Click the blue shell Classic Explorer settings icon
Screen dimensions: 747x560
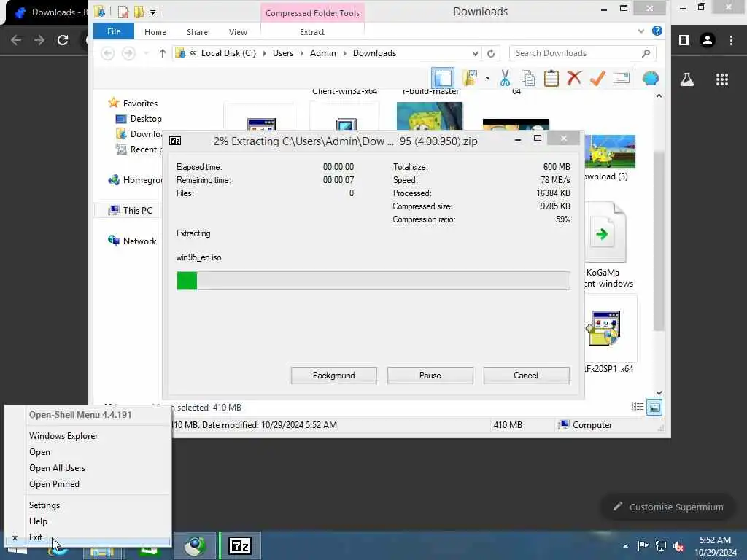click(650, 78)
